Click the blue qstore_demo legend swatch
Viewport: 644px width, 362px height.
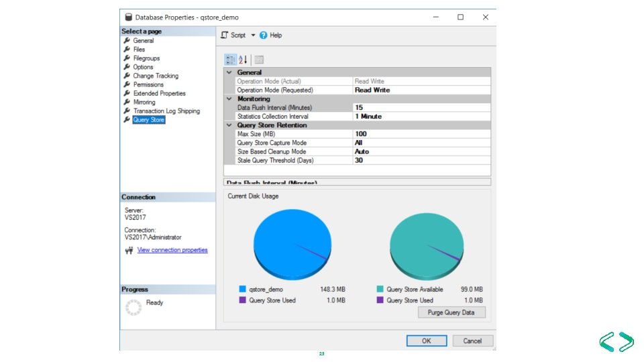tap(242, 289)
